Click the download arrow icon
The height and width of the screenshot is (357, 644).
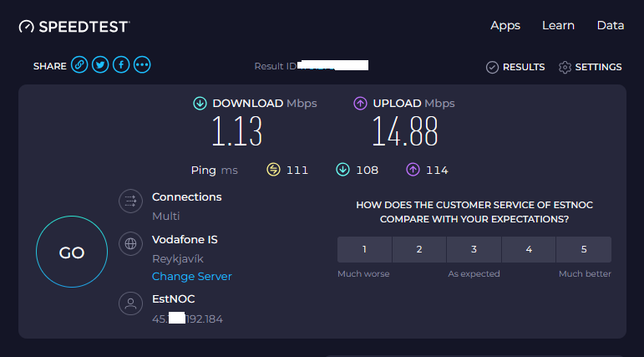200,103
